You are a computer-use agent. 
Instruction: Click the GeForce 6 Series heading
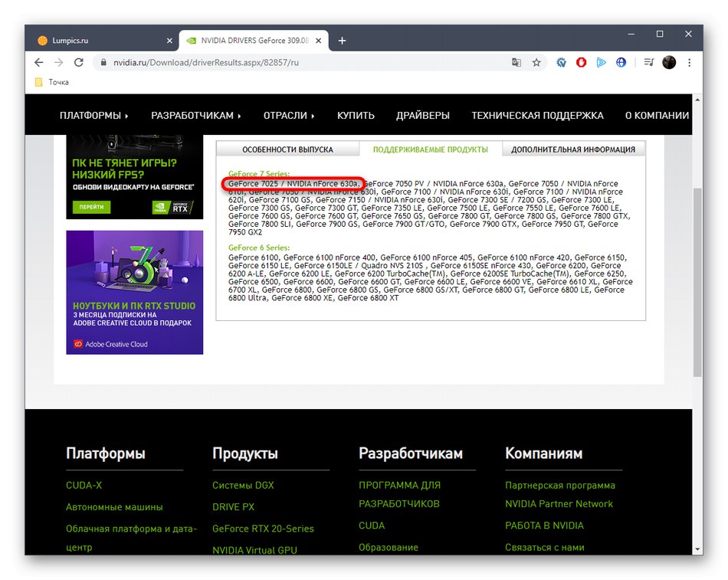[x=258, y=247]
